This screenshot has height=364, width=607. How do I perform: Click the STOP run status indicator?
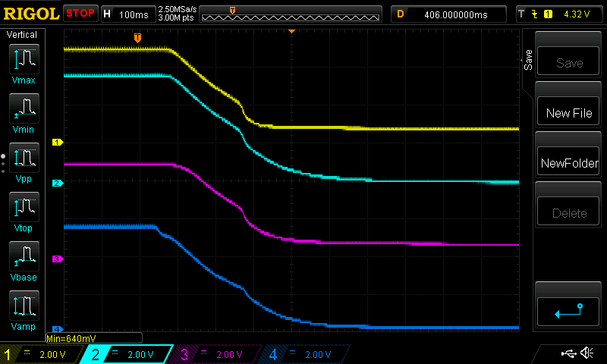[x=80, y=14]
